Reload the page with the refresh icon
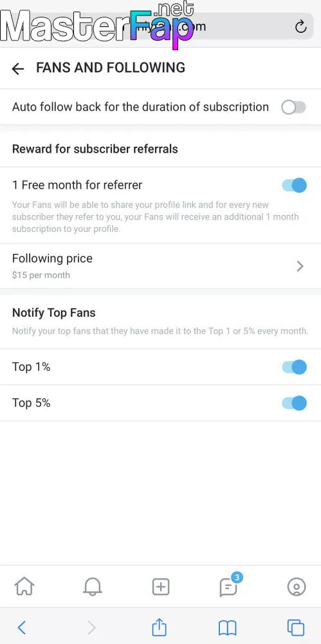321x644 pixels. coord(300,26)
